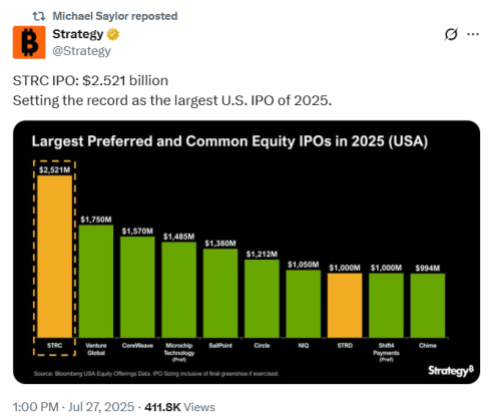The width and height of the screenshot is (494, 420).
Task: Click the Circle $1,212M bar
Action: tap(262, 299)
